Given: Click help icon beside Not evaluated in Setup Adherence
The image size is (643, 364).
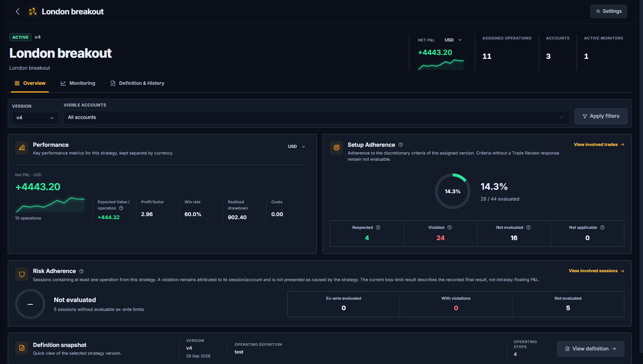Looking at the screenshot, I should (x=529, y=227).
